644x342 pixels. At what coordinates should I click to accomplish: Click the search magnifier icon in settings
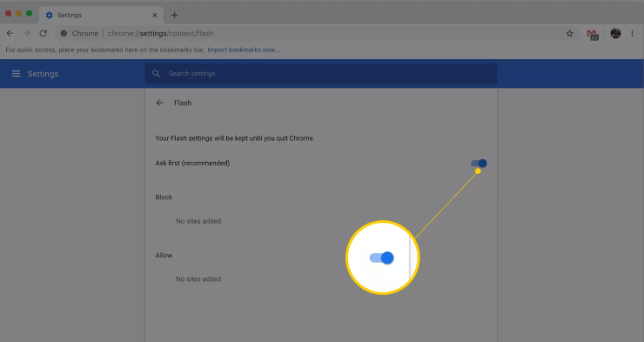pos(156,73)
